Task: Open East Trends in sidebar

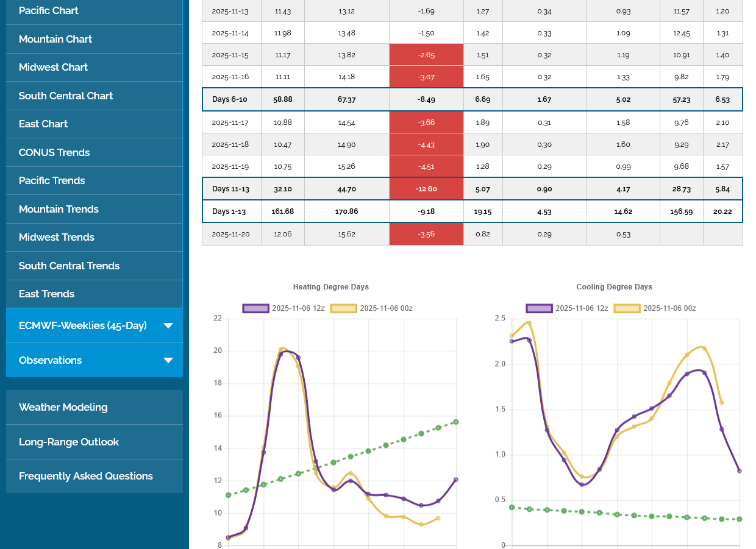Action: coord(46,294)
